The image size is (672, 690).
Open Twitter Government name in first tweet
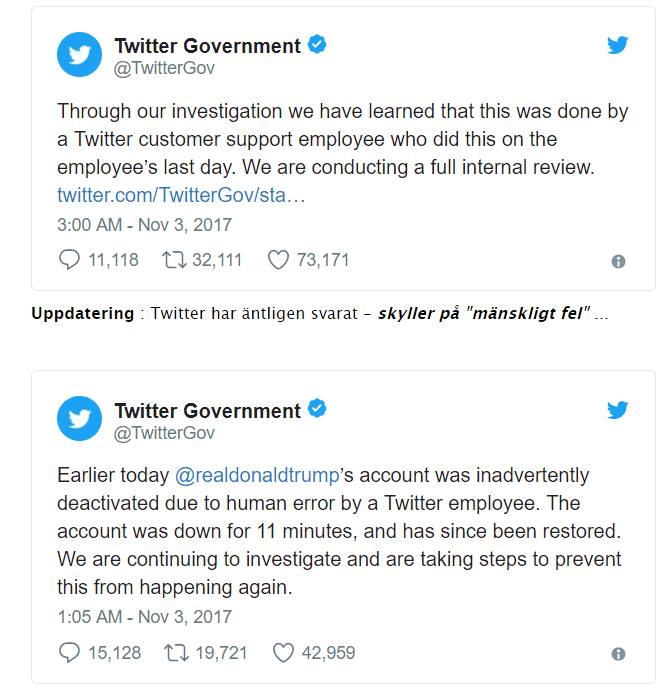[x=207, y=46]
